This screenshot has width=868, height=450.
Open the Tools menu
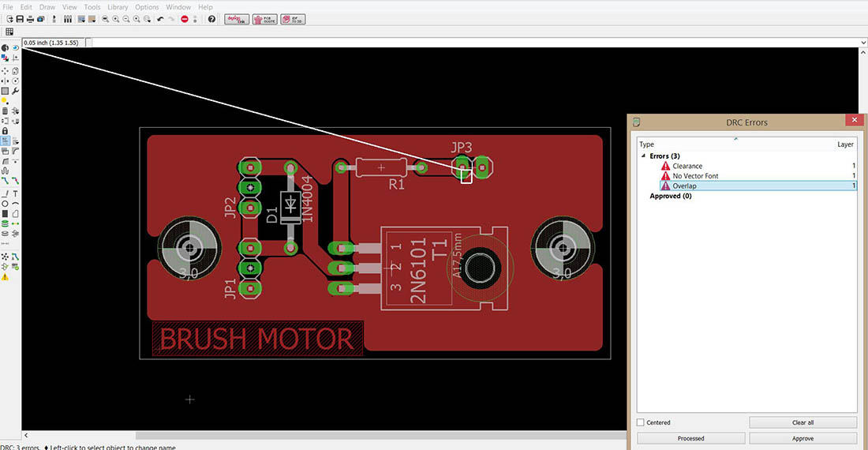pyautogui.click(x=92, y=6)
